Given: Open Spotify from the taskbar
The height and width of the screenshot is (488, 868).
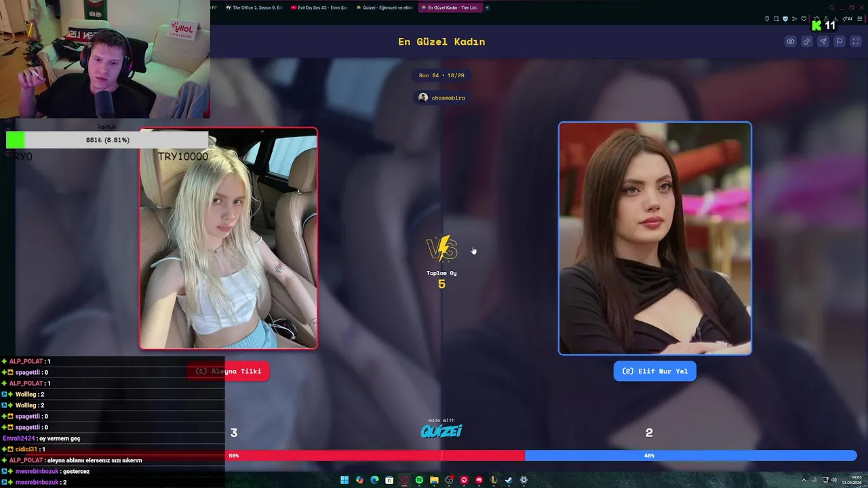Looking at the screenshot, I should tap(419, 480).
